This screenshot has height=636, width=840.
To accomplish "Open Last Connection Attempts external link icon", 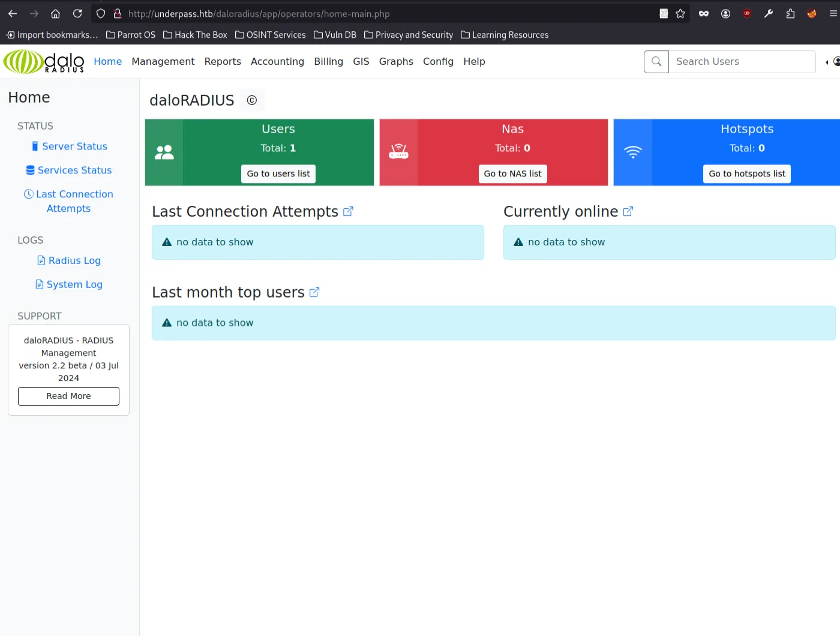I will point(348,212).
